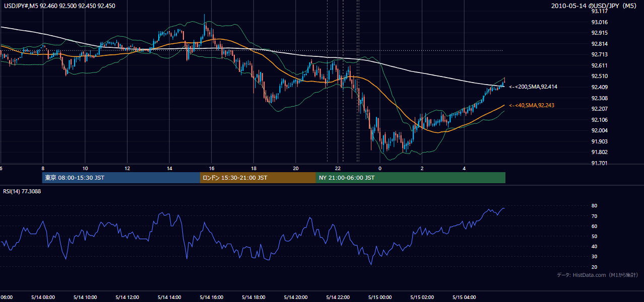
Task: Click the bottom date label 5/14 16:00
Action: (x=211, y=297)
